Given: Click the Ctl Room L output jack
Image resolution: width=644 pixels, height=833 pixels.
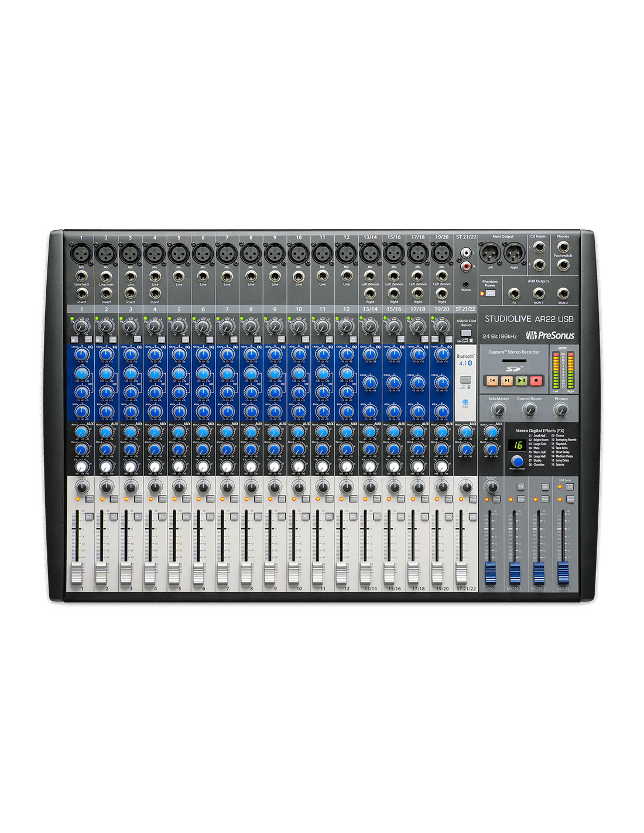Looking at the screenshot, I should click(x=539, y=246).
